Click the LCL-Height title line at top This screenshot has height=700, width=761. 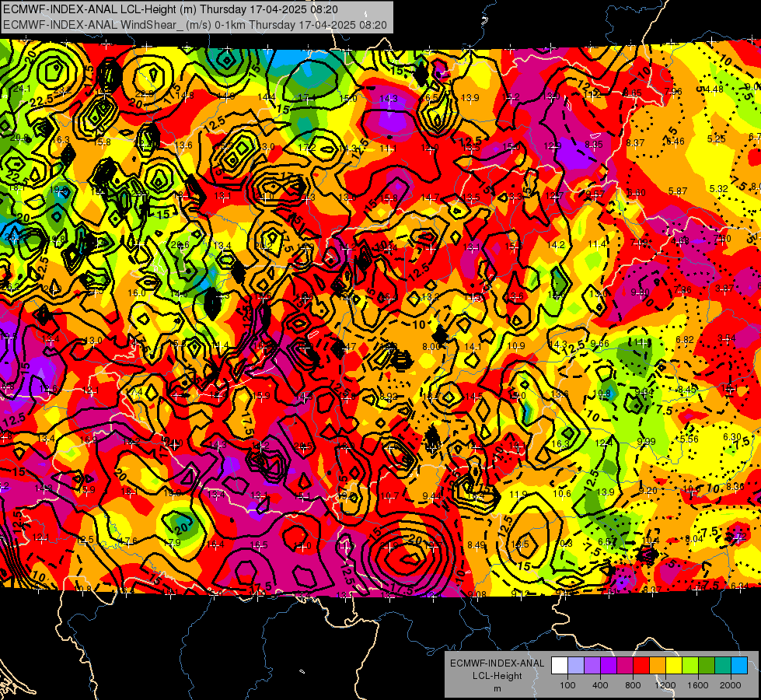pyautogui.click(x=170, y=9)
